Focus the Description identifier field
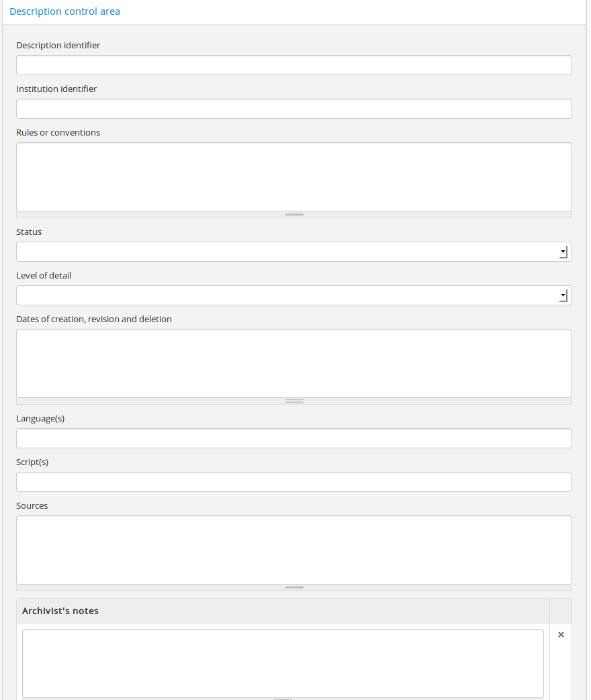This screenshot has width=591, height=700. coord(294,65)
